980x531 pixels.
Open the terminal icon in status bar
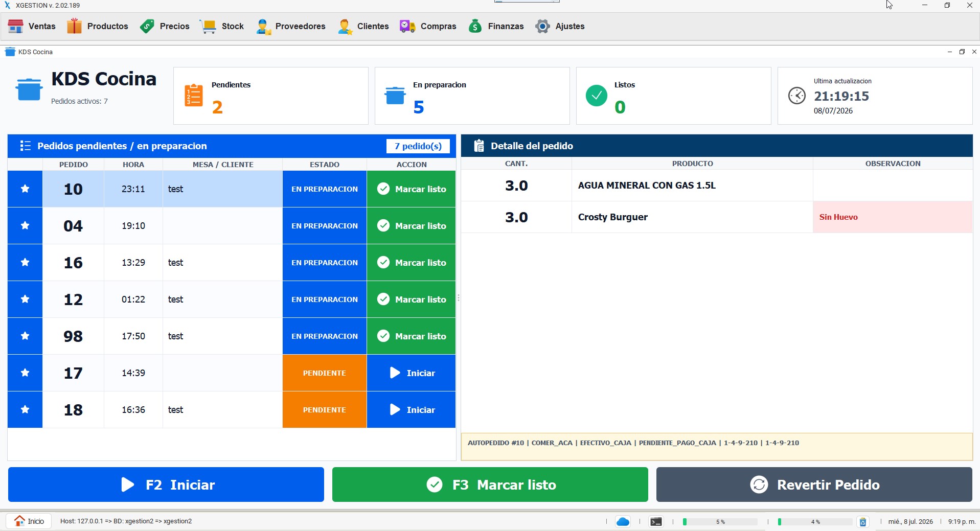coord(656,521)
